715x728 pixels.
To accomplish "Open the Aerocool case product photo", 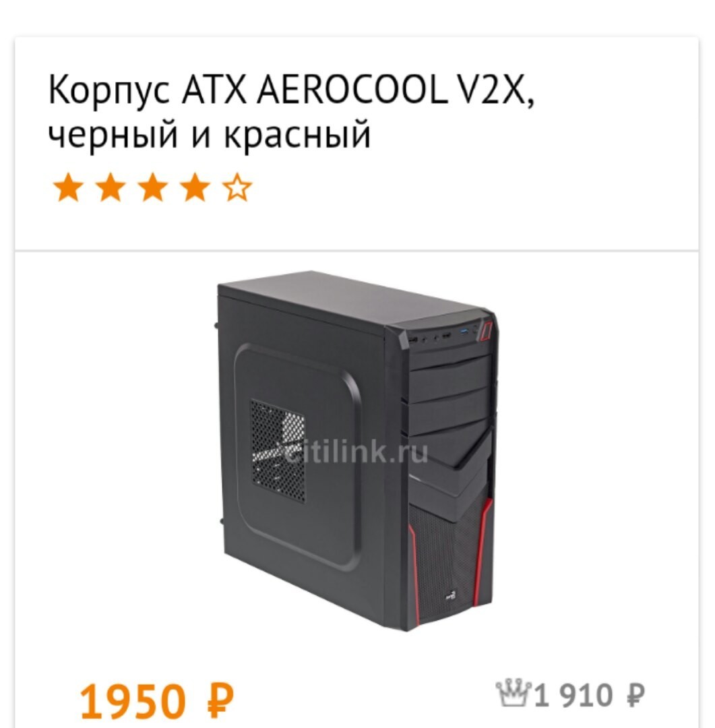I will pyautogui.click(x=356, y=450).
